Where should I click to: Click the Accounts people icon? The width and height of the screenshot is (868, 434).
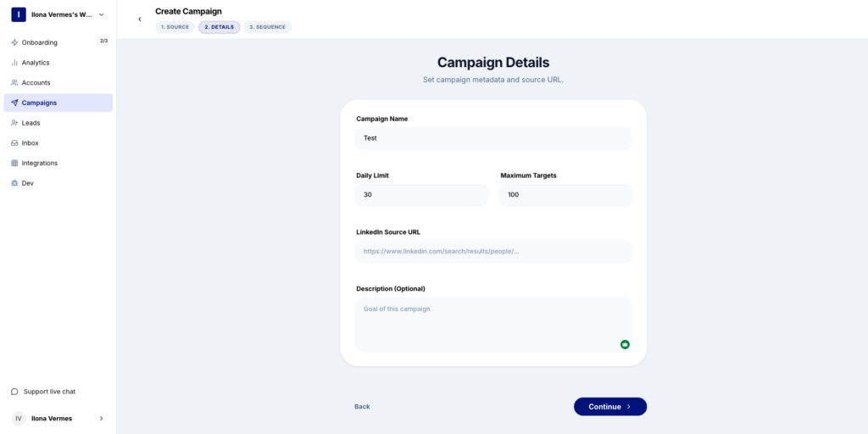14,82
